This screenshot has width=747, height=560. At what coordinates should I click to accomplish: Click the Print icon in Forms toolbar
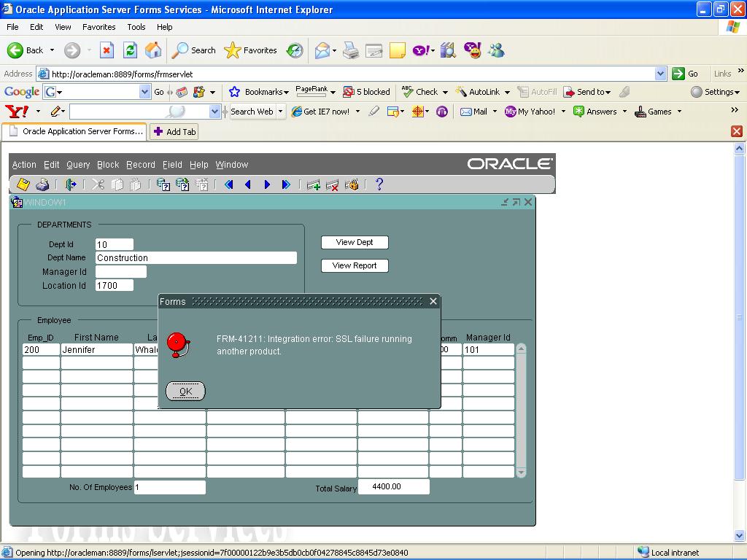click(42, 185)
